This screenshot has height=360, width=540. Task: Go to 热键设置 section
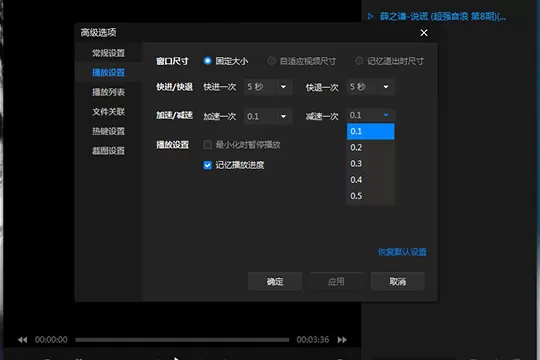click(x=108, y=131)
